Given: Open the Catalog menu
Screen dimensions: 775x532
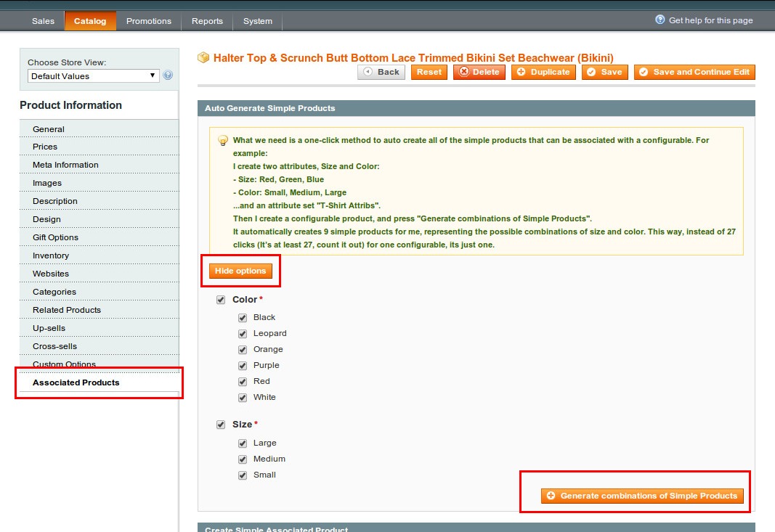Looking at the screenshot, I should [90, 21].
